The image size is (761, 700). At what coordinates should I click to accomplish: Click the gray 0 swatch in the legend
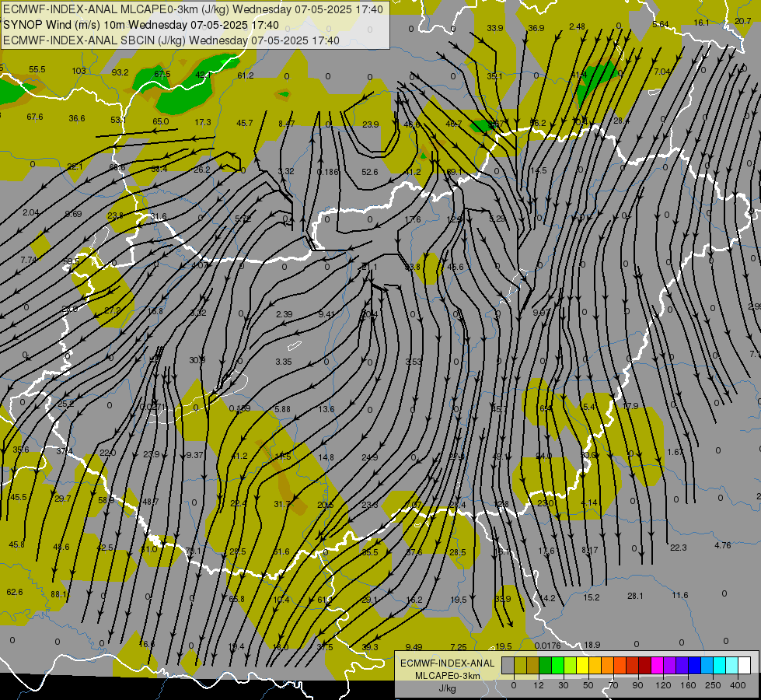click(x=508, y=665)
